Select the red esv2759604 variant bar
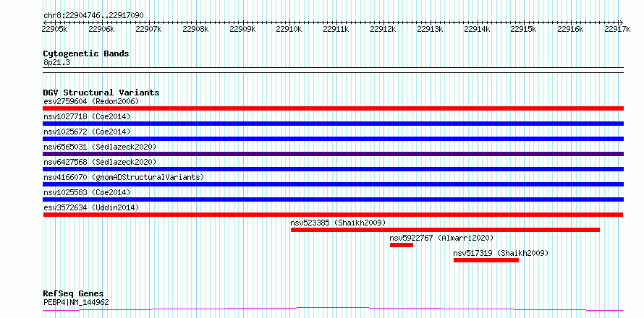This screenshot has height=318, width=644. click(333, 108)
